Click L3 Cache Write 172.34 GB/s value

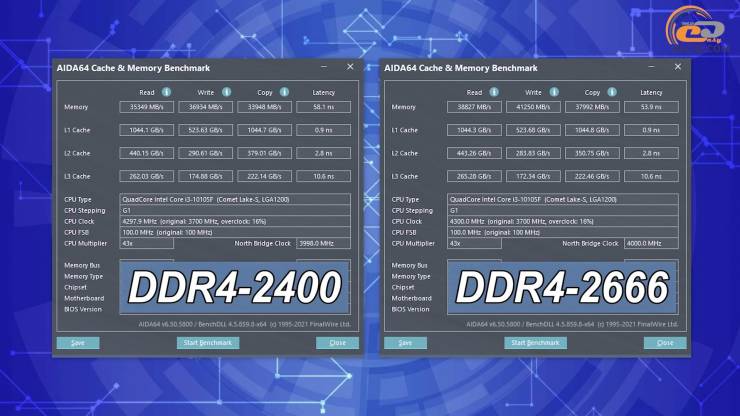click(533, 177)
